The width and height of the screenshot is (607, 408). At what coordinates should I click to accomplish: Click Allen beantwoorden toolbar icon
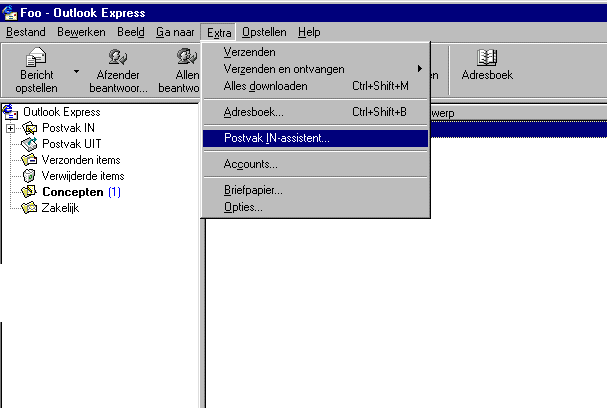(187, 57)
